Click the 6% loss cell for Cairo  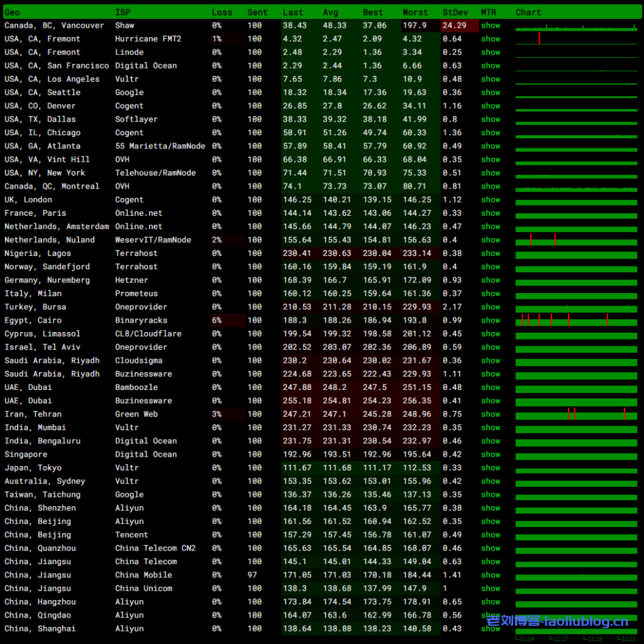pos(217,321)
